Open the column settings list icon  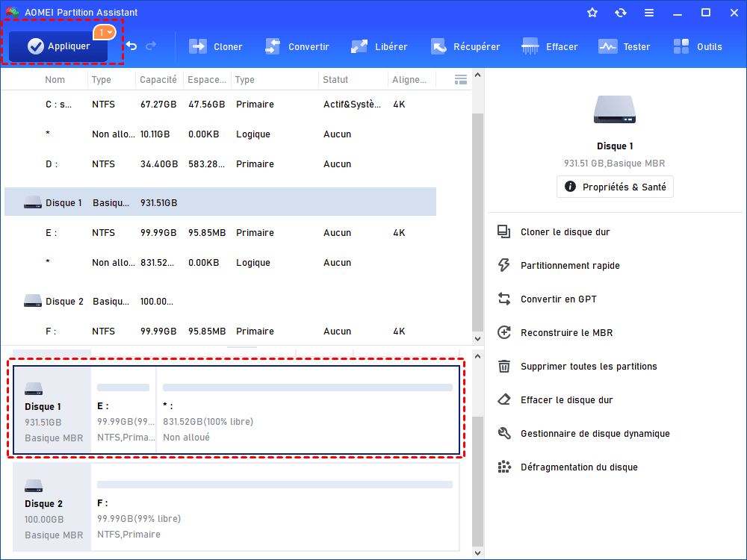pos(461,80)
